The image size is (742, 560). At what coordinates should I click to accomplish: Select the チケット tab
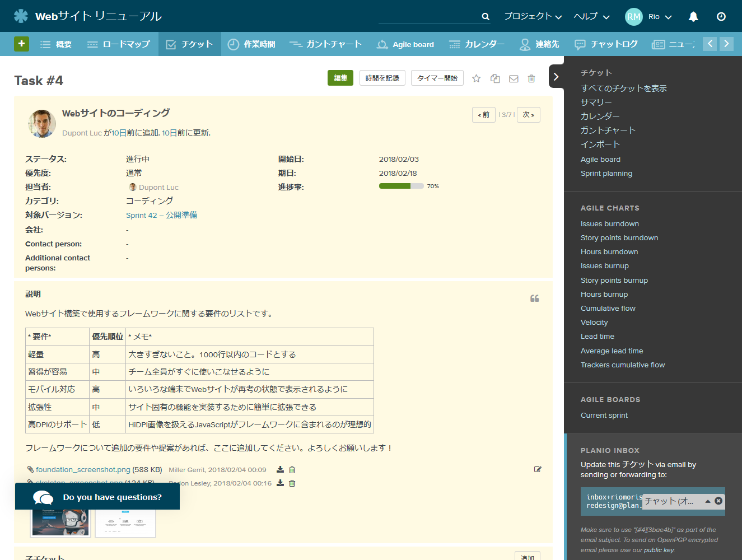click(190, 44)
